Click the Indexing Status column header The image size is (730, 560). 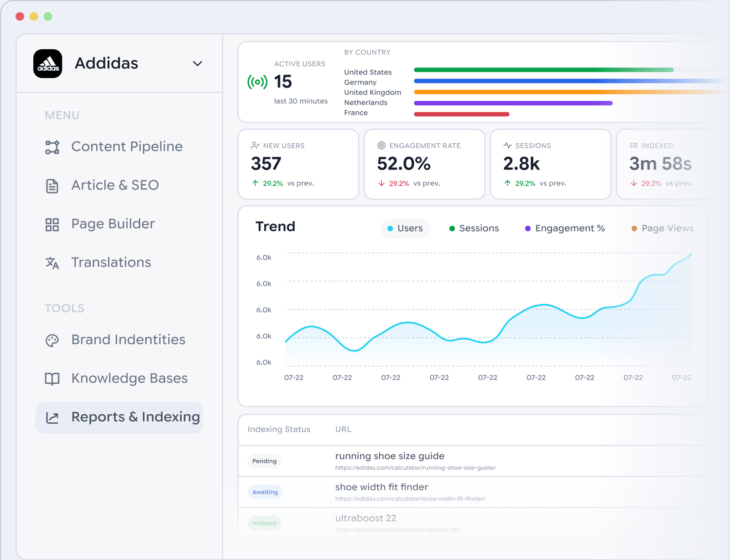point(279,429)
